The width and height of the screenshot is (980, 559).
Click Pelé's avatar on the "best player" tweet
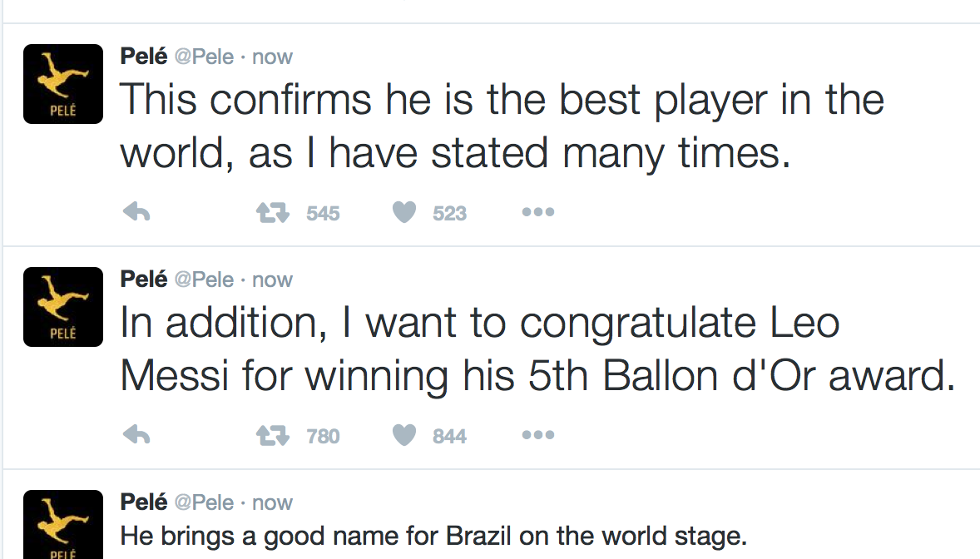(x=63, y=84)
